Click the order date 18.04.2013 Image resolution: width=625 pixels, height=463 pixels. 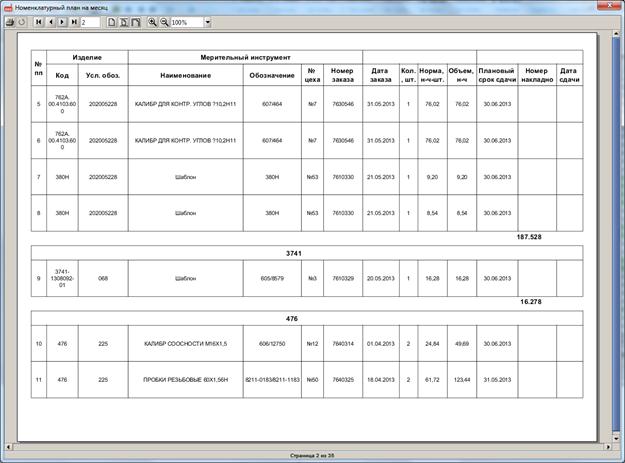pos(381,380)
